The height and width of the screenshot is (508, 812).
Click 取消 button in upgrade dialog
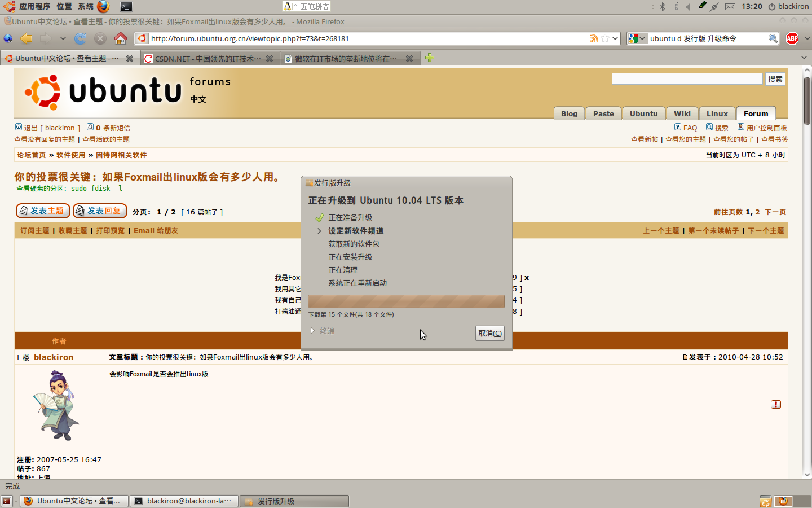click(489, 333)
